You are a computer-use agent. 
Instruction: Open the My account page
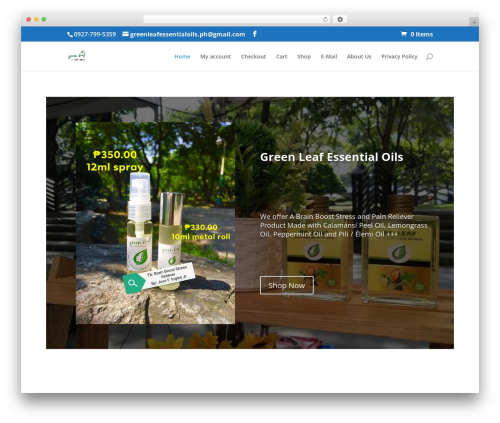(215, 57)
